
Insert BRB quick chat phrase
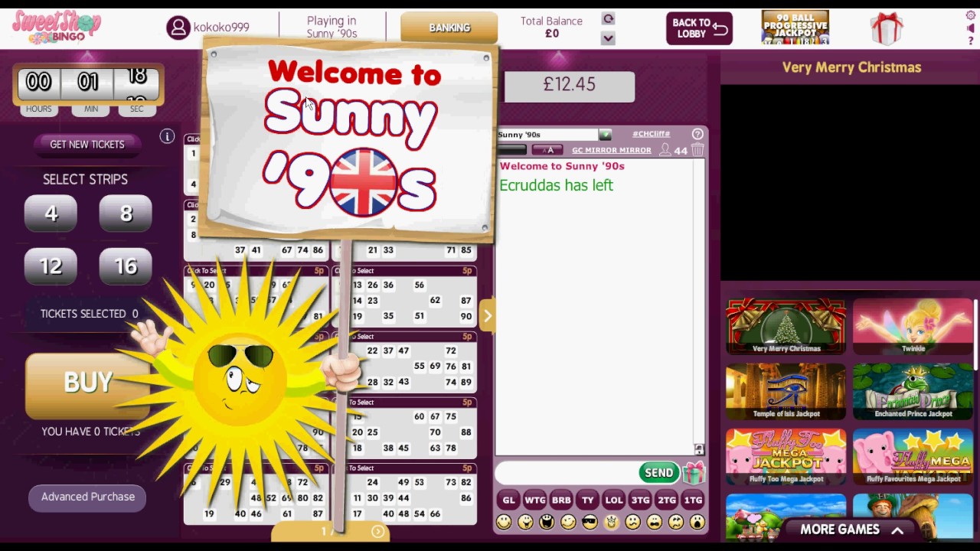tap(561, 500)
